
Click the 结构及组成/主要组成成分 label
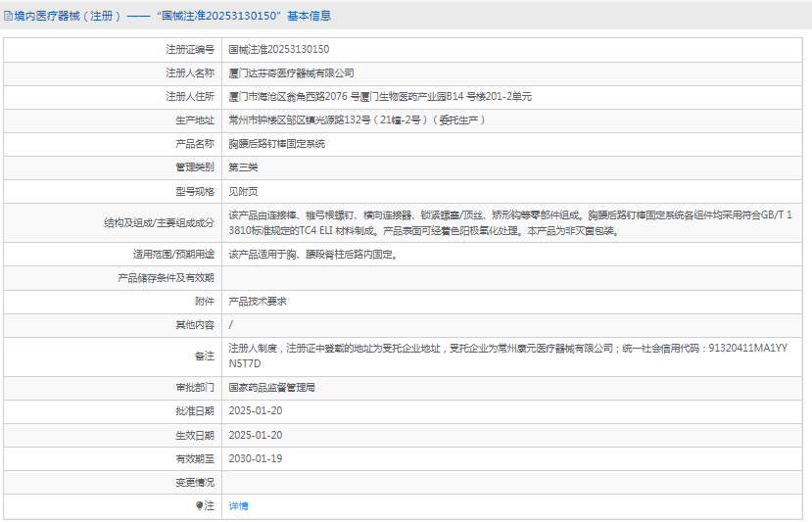click(159, 222)
